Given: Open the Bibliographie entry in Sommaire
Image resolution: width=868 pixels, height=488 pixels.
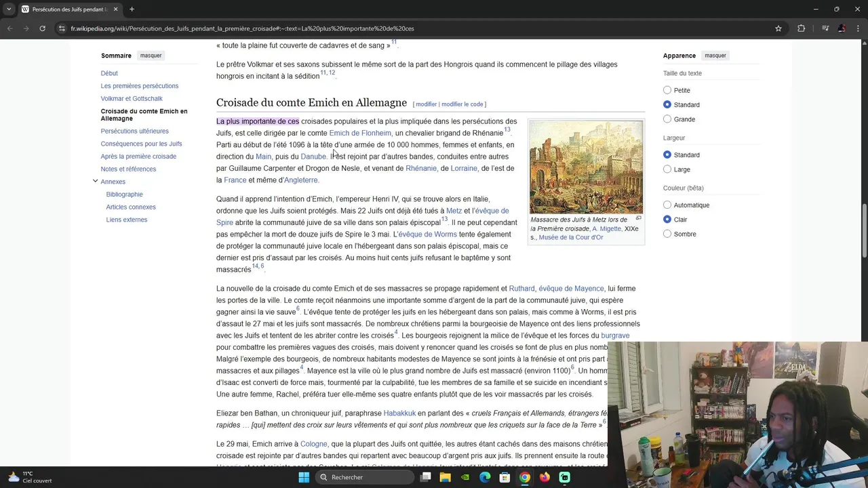Looking at the screenshot, I should pos(125,195).
